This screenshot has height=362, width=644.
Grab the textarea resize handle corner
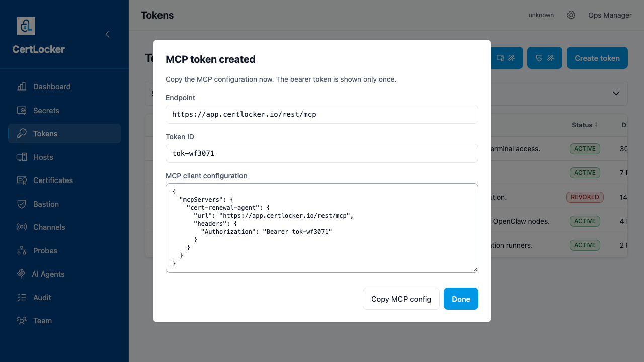(x=475, y=269)
